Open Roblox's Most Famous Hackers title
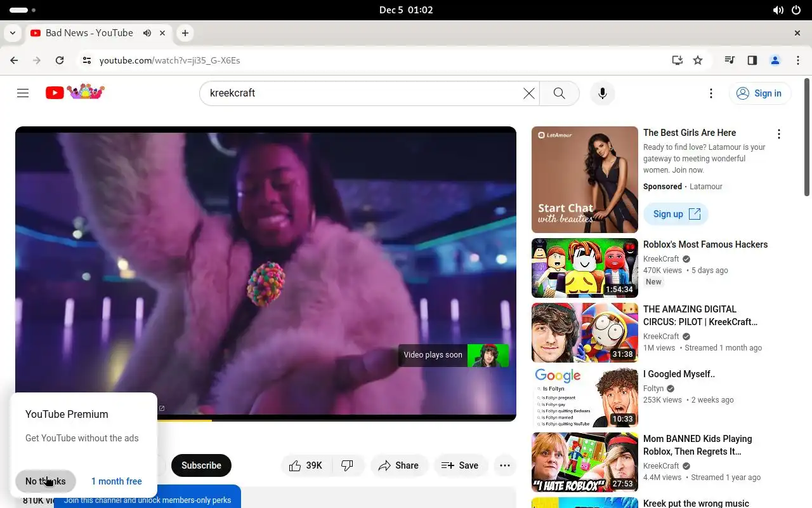This screenshot has height=508, width=812. (x=705, y=244)
